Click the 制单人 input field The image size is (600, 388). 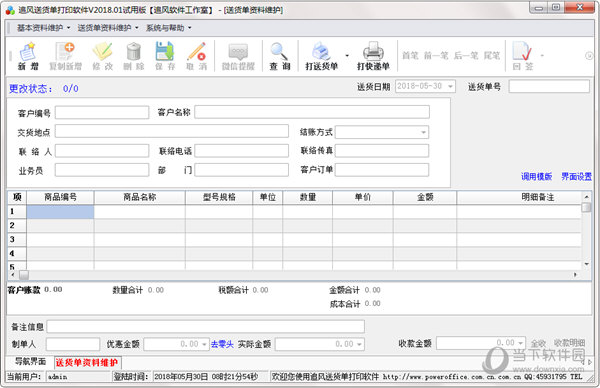(x=73, y=344)
